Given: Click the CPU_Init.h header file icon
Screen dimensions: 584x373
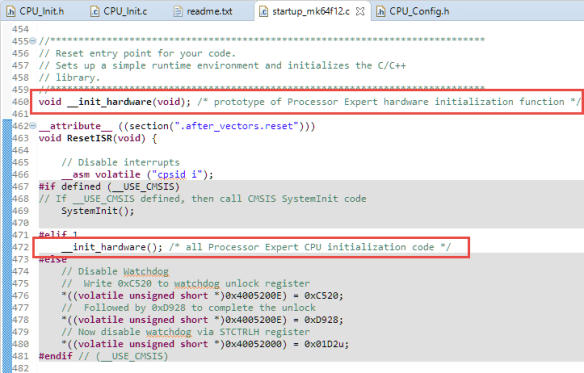Looking at the screenshot, I should (11, 12).
